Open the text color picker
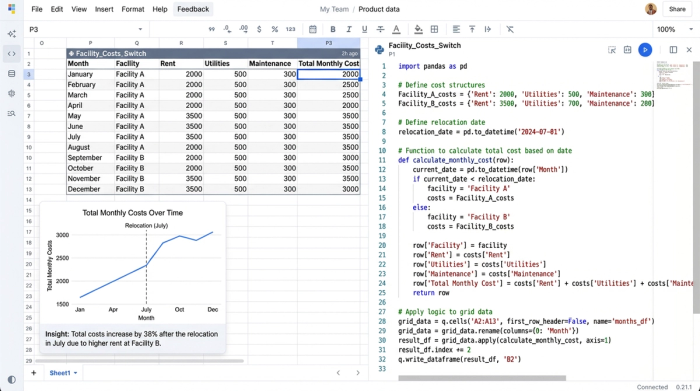The width and height of the screenshot is (700, 391). point(396,29)
